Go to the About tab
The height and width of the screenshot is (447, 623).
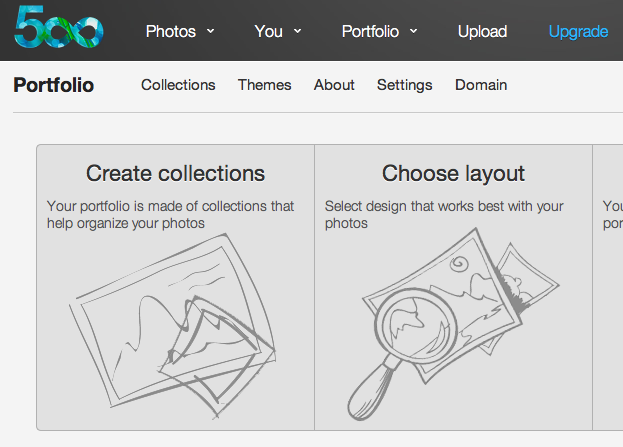[x=334, y=85]
